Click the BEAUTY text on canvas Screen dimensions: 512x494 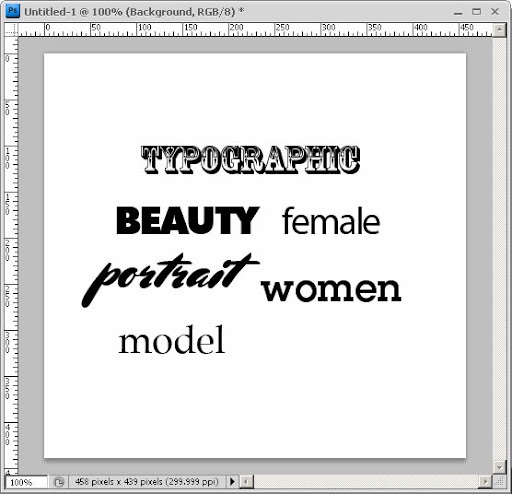click(x=188, y=220)
